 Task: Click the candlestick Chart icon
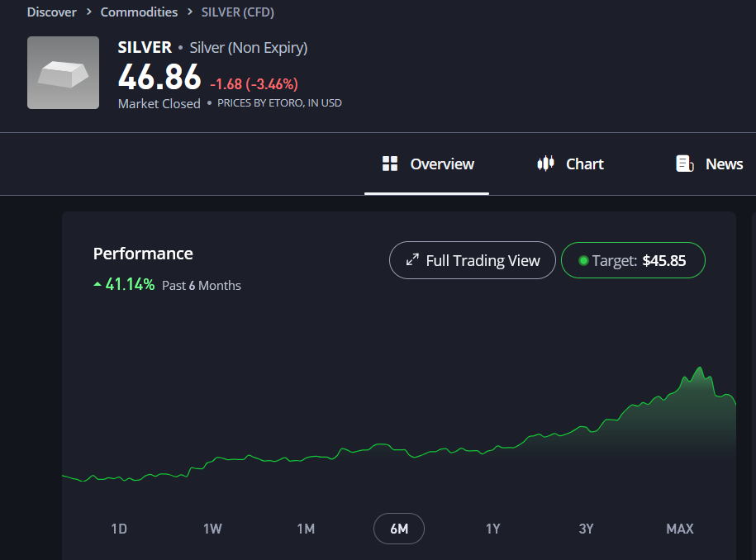(546, 164)
